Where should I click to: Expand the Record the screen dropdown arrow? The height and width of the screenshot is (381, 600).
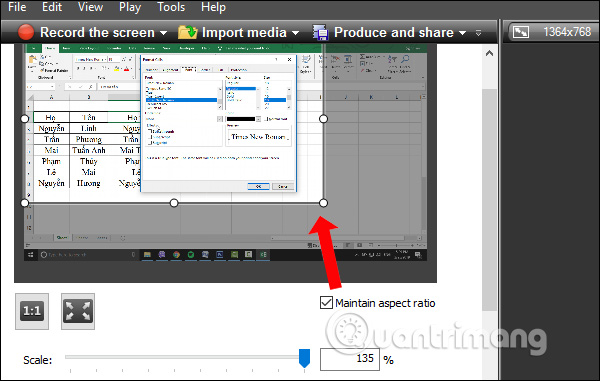[163, 33]
